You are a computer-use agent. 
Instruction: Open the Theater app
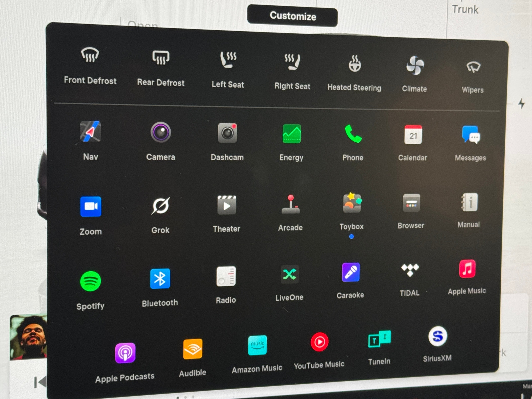pyautogui.click(x=227, y=205)
